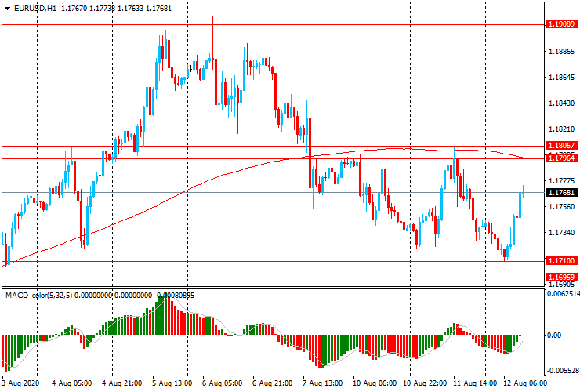The width and height of the screenshot is (580, 392).
Task: Click the MACD scale value 0.0062514
Action: 563,294
